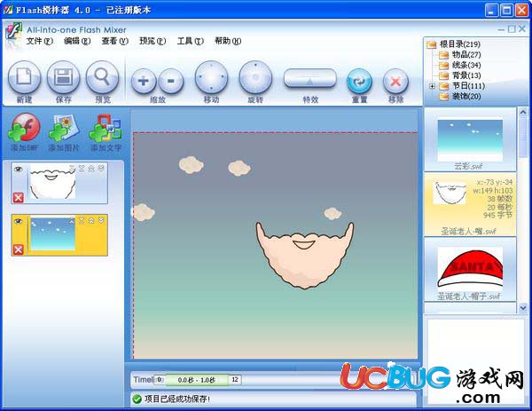The width and height of the screenshot is (532, 411).
Task: Click the 保存 save disk button
Action: click(x=64, y=77)
